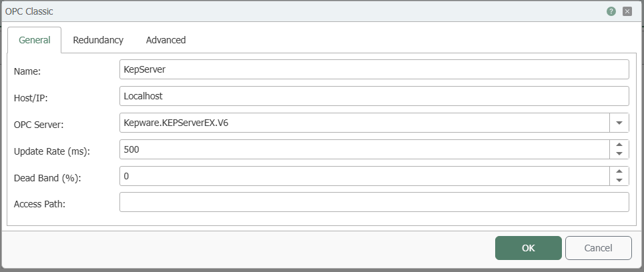Increase Update Rate with up arrow

pos(619,145)
